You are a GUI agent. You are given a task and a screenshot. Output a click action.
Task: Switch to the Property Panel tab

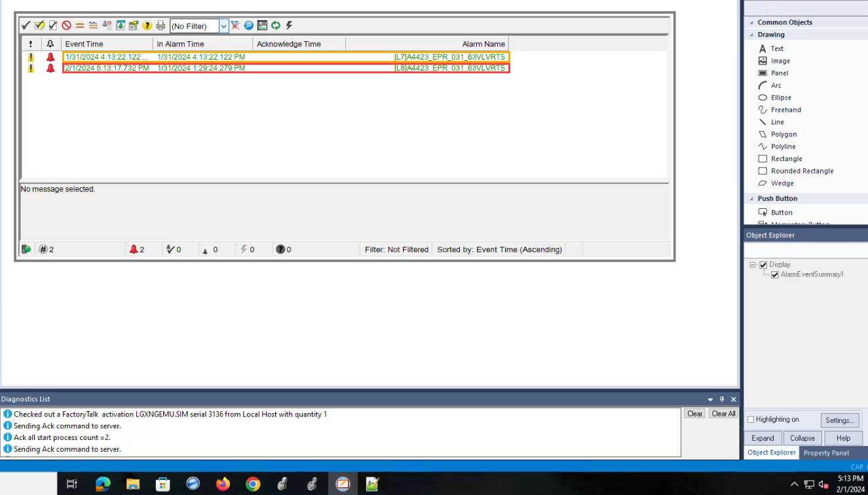click(x=826, y=452)
